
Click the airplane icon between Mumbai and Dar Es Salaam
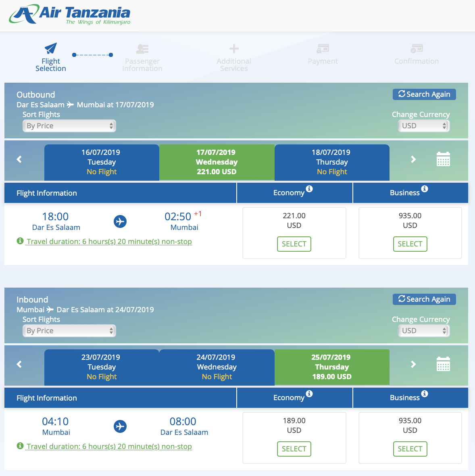pyautogui.click(x=120, y=426)
